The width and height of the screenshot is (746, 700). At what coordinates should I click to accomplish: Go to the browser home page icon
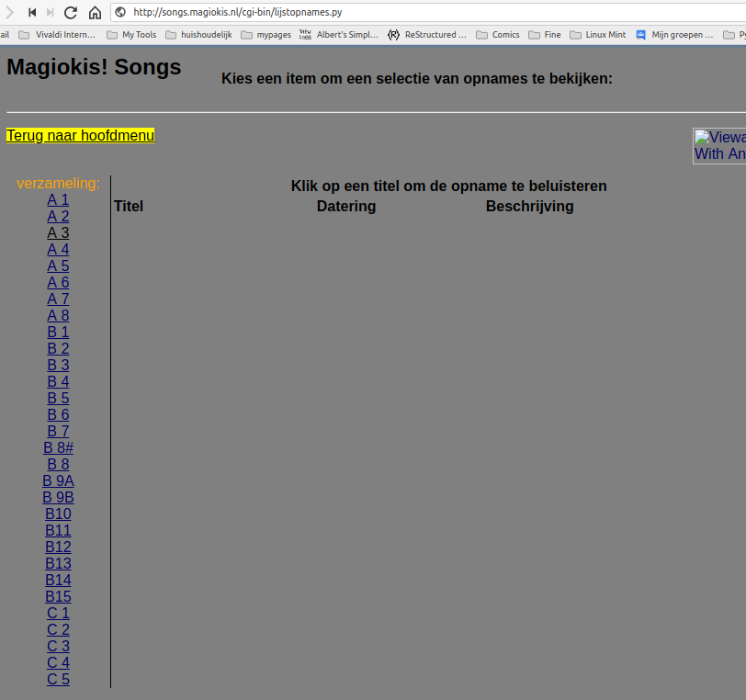tap(96, 13)
